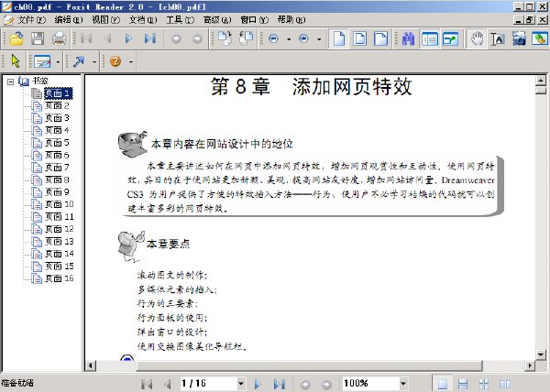Image resolution: width=550 pixels, height=392 pixels.
Task: Enable single page layout in status bar
Action: [443, 384]
